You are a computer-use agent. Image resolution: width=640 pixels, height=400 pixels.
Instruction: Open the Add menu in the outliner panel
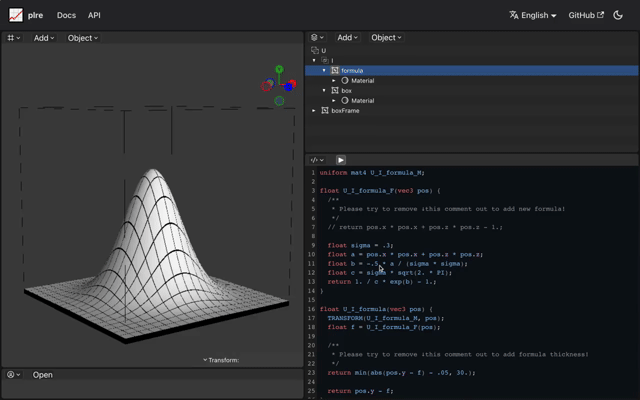(x=345, y=38)
